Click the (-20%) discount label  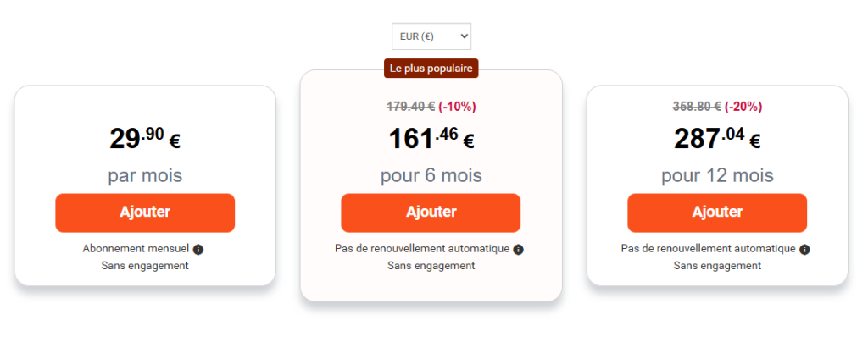click(743, 107)
